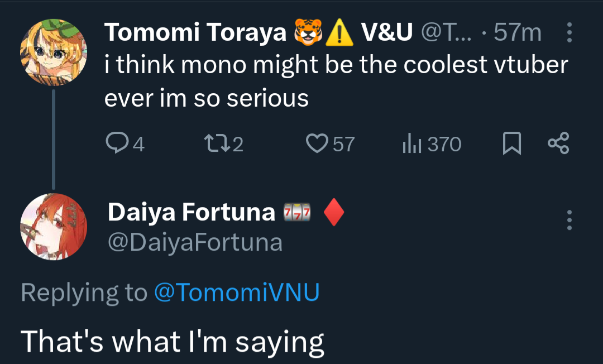Image resolution: width=603 pixels, height=364 pixels.
Task: View Tomomi Toraya's profile picture
Action: click(x=54, y=53)
